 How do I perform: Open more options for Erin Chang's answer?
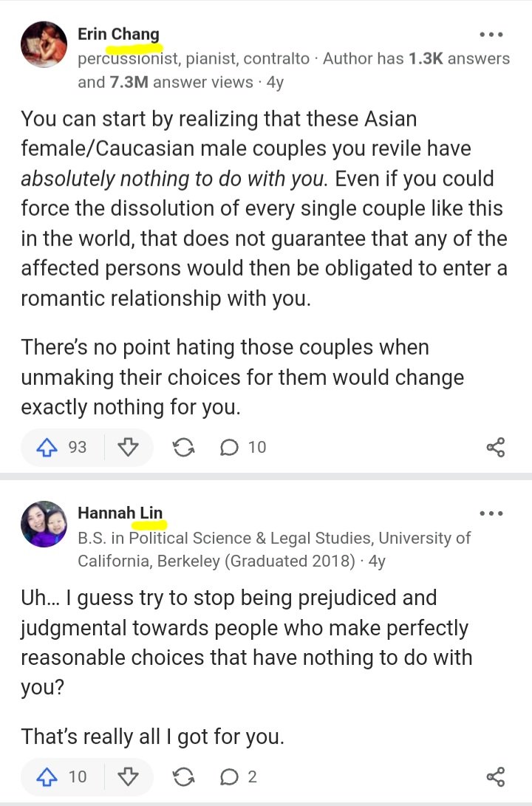tap(491, 35)
